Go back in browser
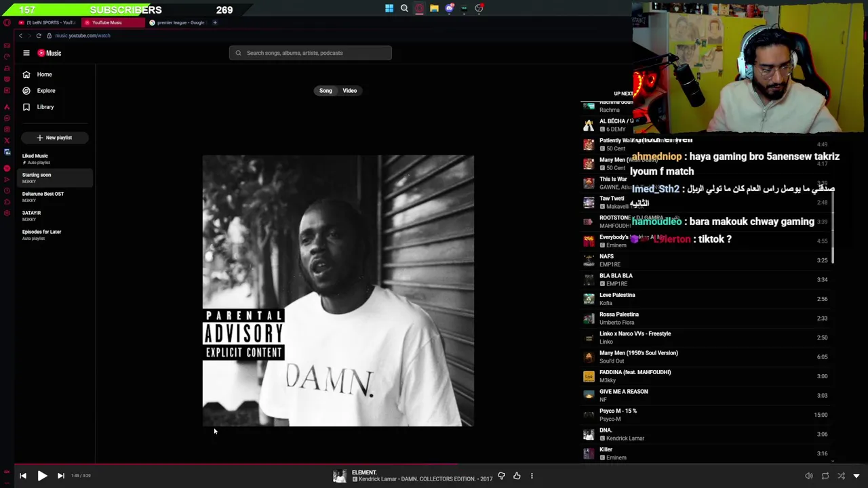The width and height of the screenshot is (868, 488). (x=20, y=35)
